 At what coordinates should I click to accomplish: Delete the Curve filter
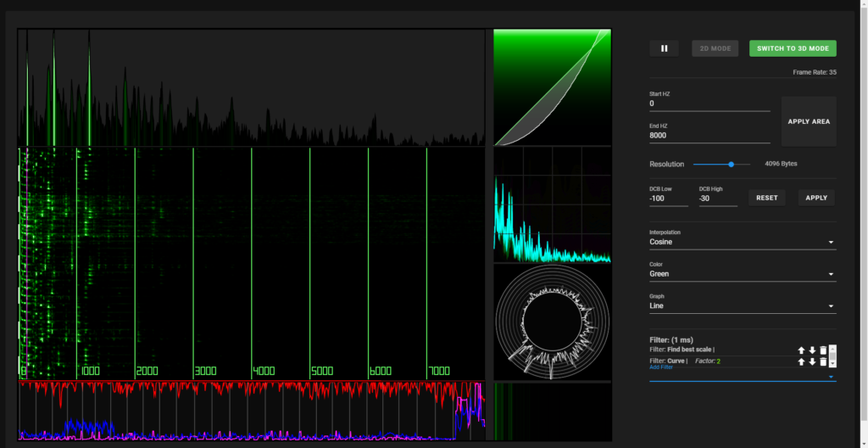823,361
